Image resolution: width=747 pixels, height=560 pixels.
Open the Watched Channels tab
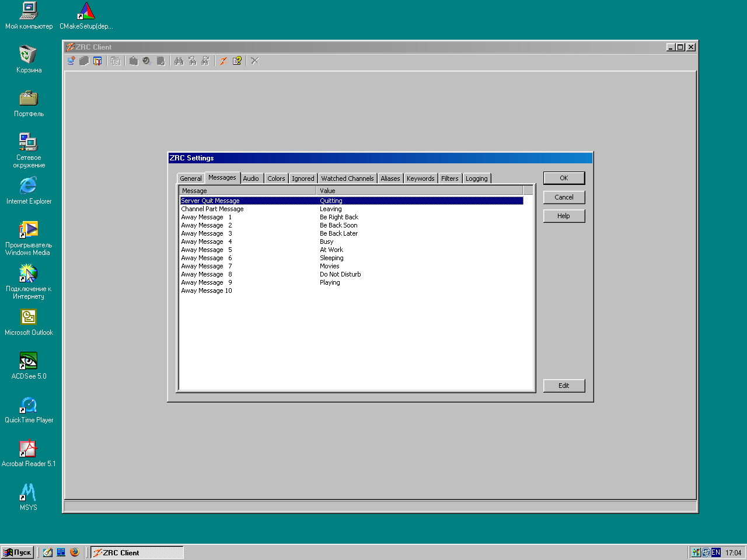click(347, 178)
